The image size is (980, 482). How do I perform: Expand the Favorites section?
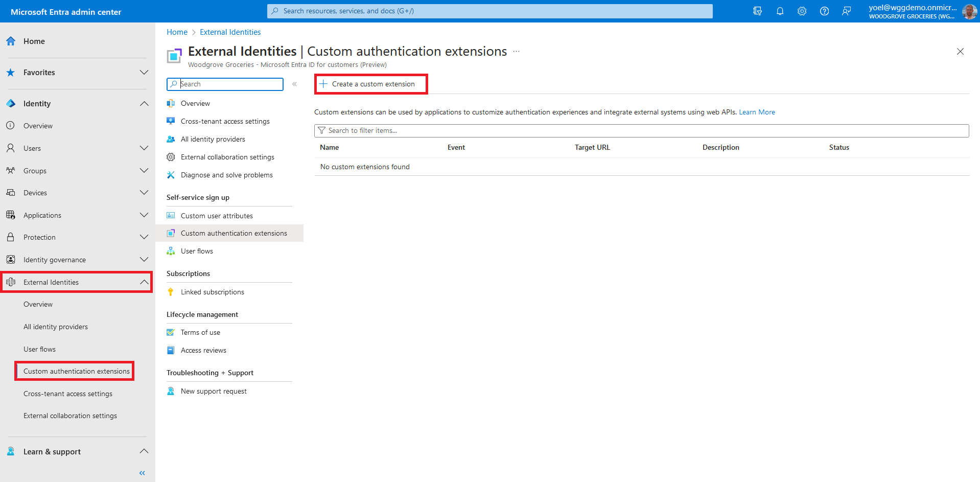pyautogui.click(x=144, y=73)
